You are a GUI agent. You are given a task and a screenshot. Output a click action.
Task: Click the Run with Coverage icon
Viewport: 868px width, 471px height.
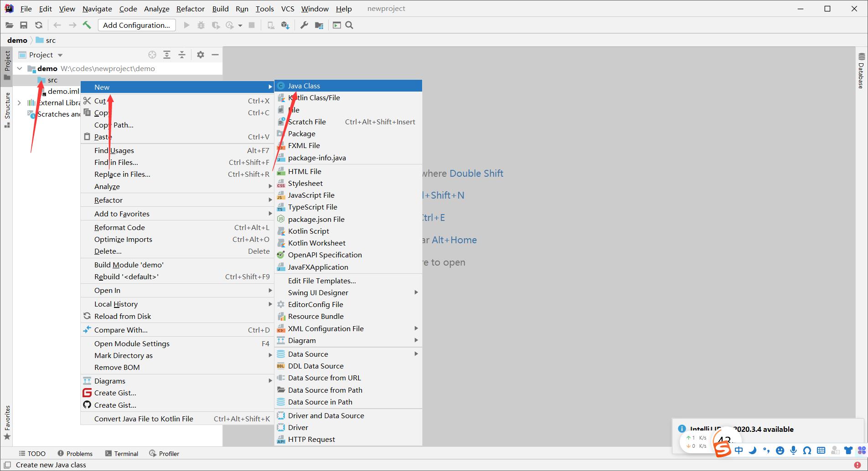pos(216,26)
